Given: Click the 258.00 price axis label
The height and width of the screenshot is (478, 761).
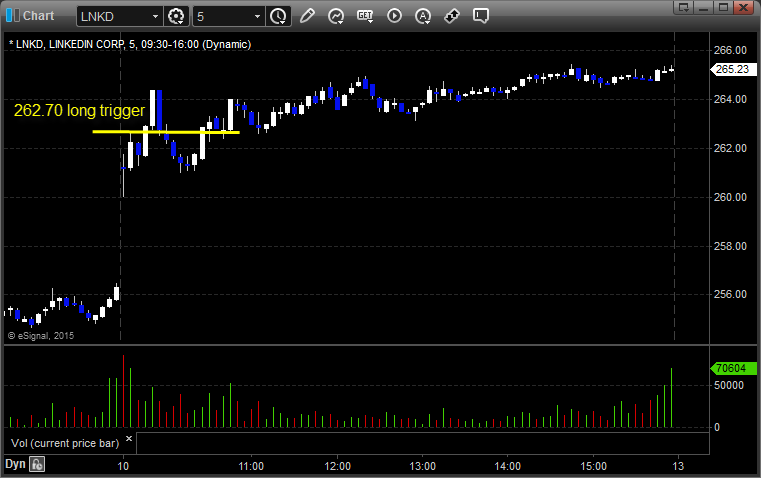Looking at the screenshot, I should (730, 246).
